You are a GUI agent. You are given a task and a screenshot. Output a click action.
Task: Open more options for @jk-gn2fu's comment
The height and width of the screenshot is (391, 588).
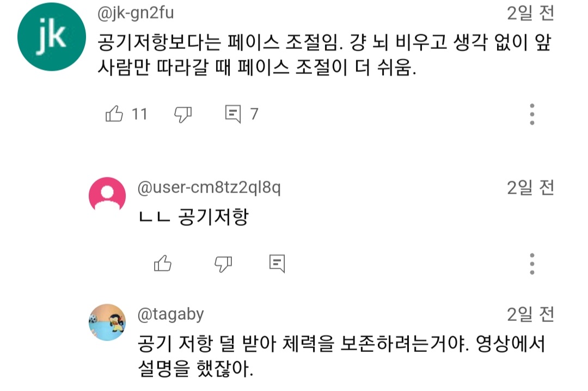tap(532, 115)
